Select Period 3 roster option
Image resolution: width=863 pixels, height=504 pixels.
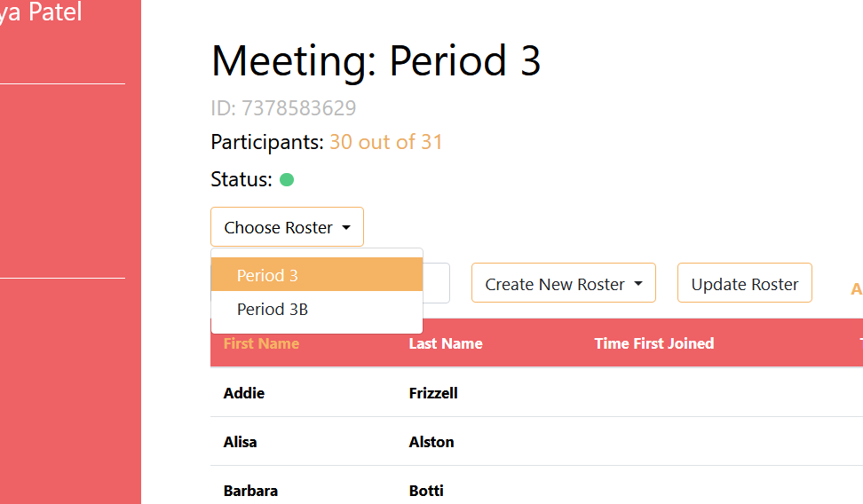317,274
